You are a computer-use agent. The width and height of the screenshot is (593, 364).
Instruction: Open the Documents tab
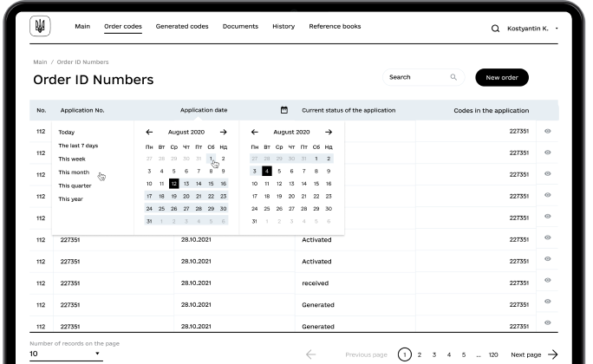240,26
